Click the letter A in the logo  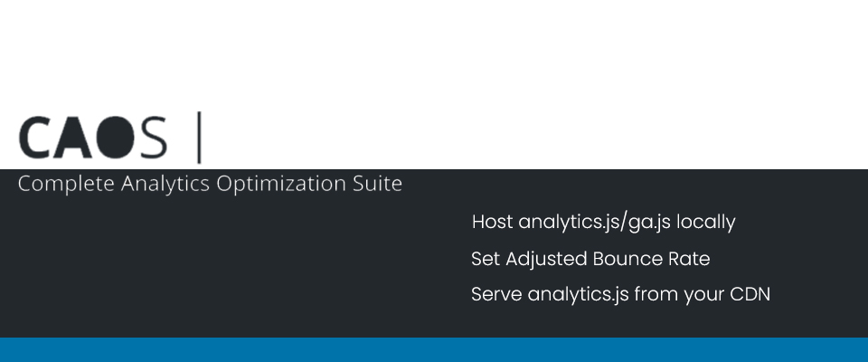73,138
